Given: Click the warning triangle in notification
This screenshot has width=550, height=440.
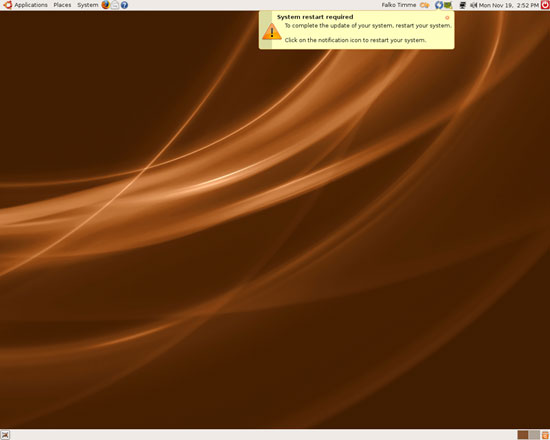Looking at the screenshot, I should click(272, 32).
